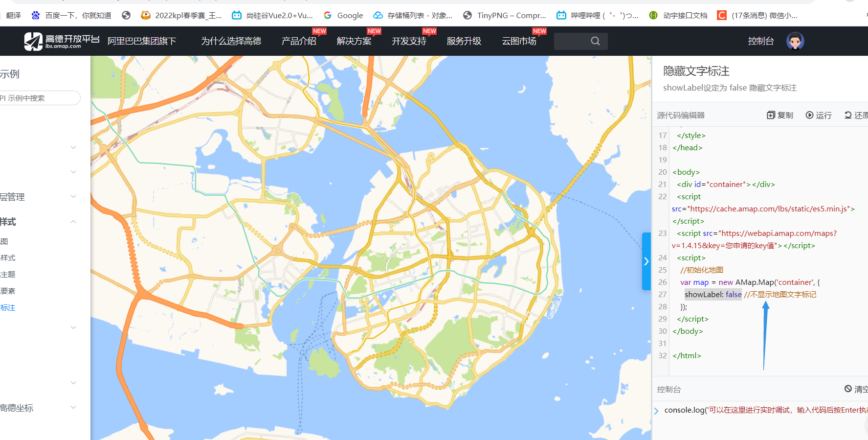This screenshot has width=868, height=440.
Task: Open the 产品介绍 menu
Action: tap(299, 41)
